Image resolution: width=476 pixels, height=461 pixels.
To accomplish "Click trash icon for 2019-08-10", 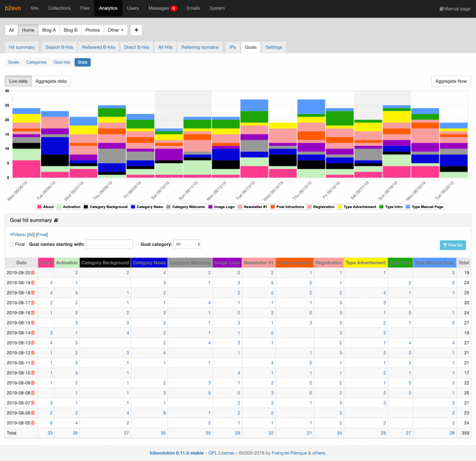I will [x=33, y=373].
